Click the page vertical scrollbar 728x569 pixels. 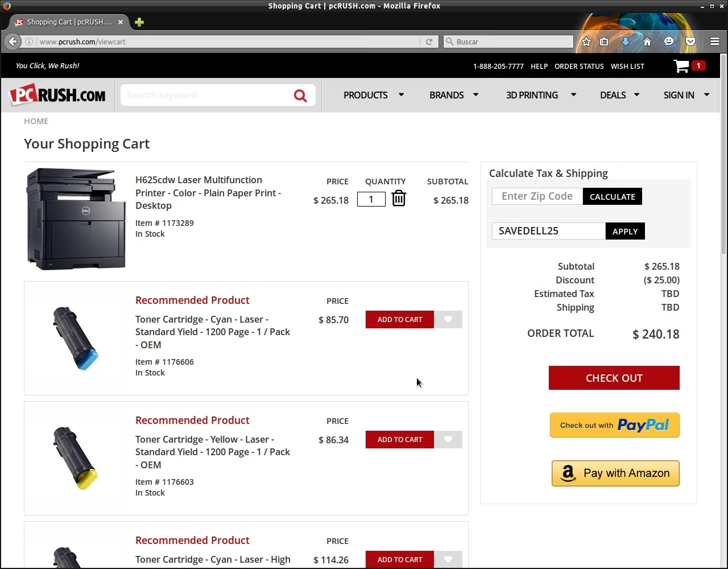click(x=723, y=154)
